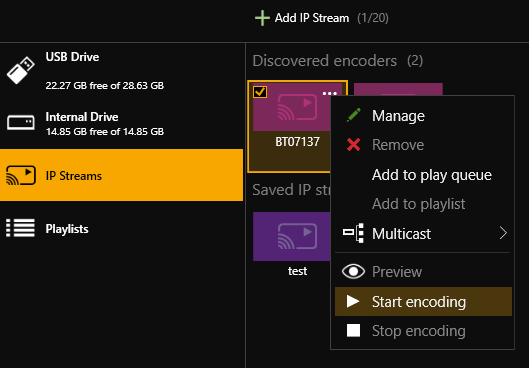This screenshot has width=529, height=368.
Task: Select the second discovered encoder tile
Action: tap(398, 89)
